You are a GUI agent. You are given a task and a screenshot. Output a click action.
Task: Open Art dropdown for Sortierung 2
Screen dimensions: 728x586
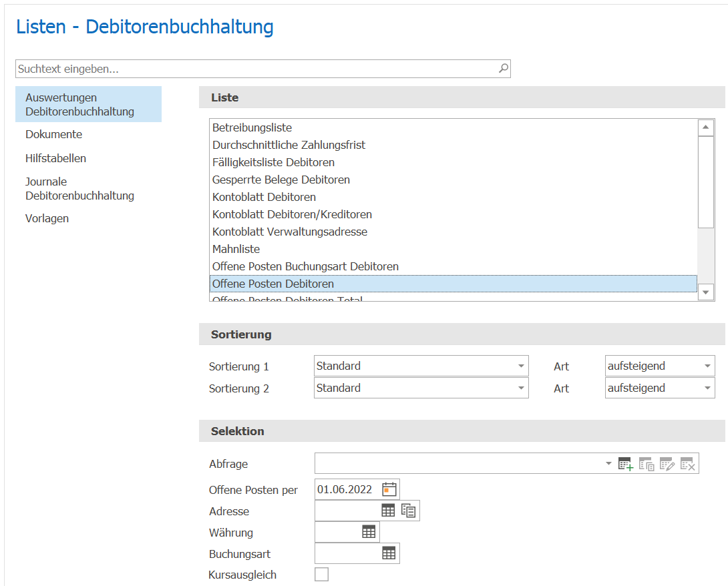pos(707,388)
